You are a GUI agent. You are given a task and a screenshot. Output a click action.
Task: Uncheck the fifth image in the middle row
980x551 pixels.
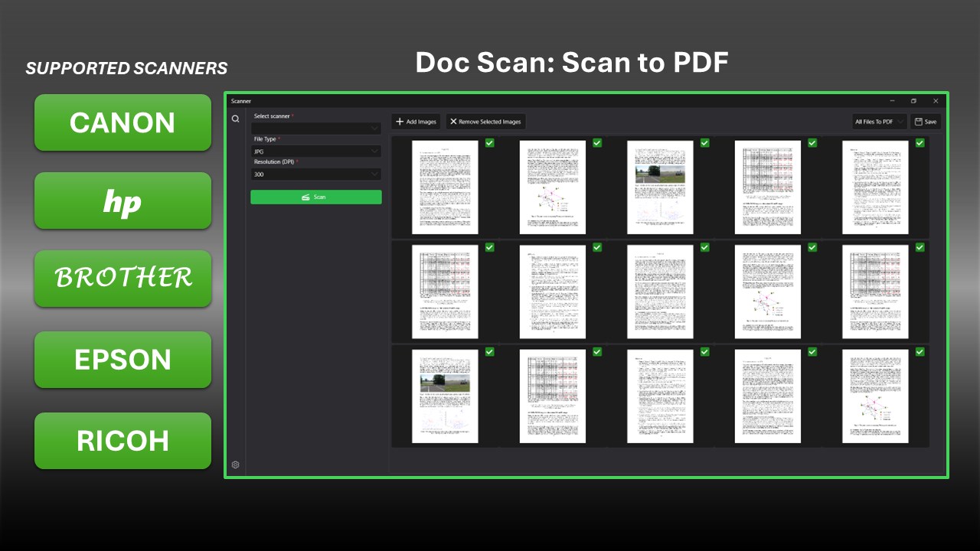point(920,247)
